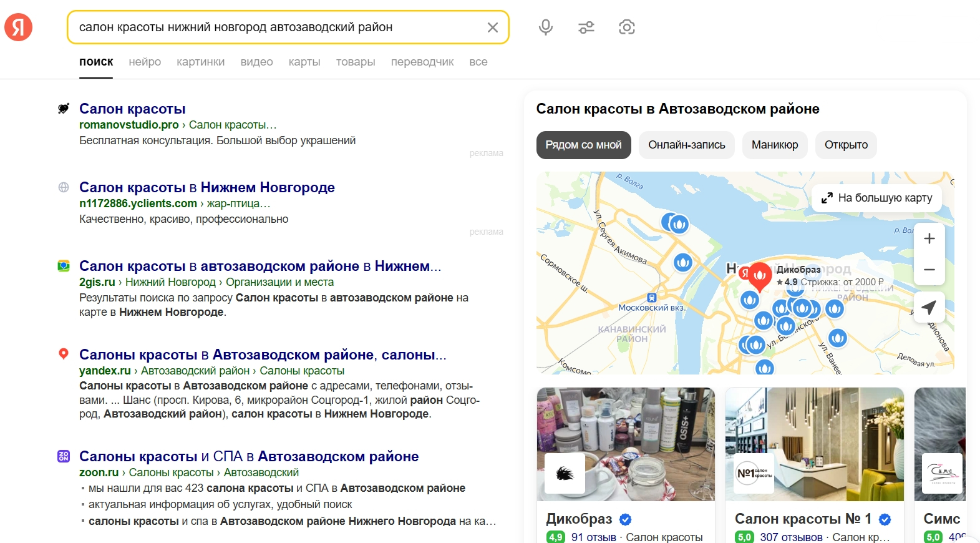The width and height of the screenshot is (980, 543).
Task: Open the «Дикобраз» card title
Action: coord(579,519)
